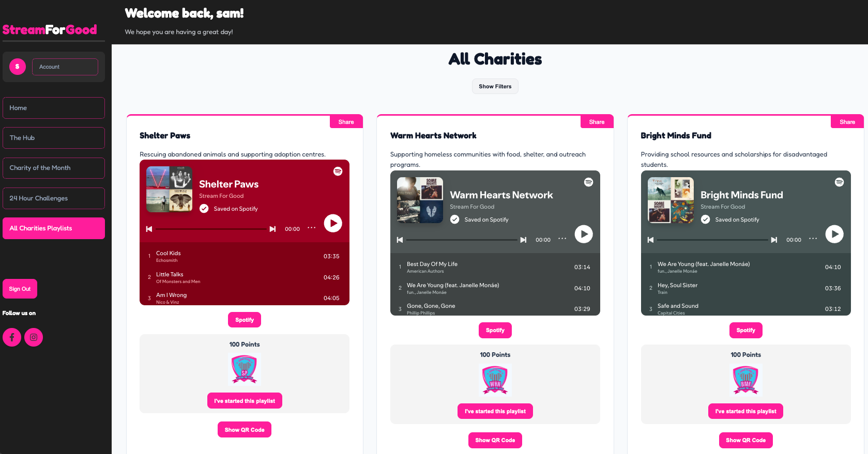The width and height of the screenshot is (868, 454).
Task: Toggle Saved on Spotify check for Shelter Paws
Action: tap(204, 209)
